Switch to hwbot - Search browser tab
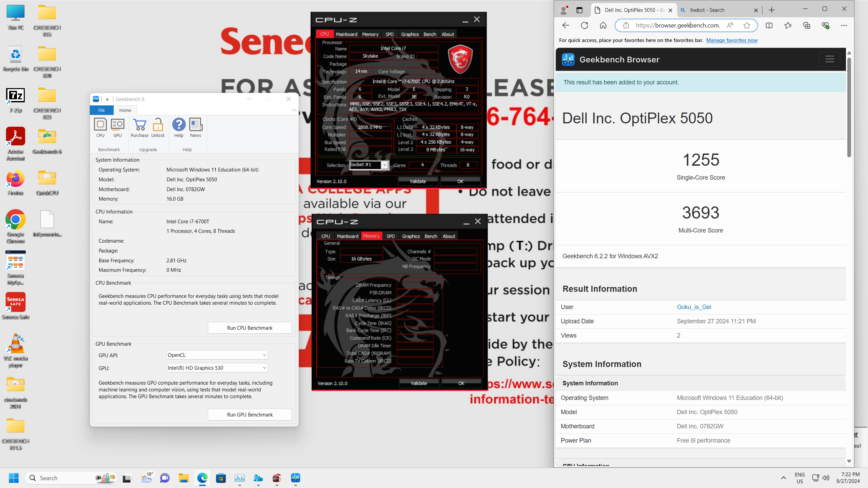This screenshot has width=868, height=488. pos(719,10)
